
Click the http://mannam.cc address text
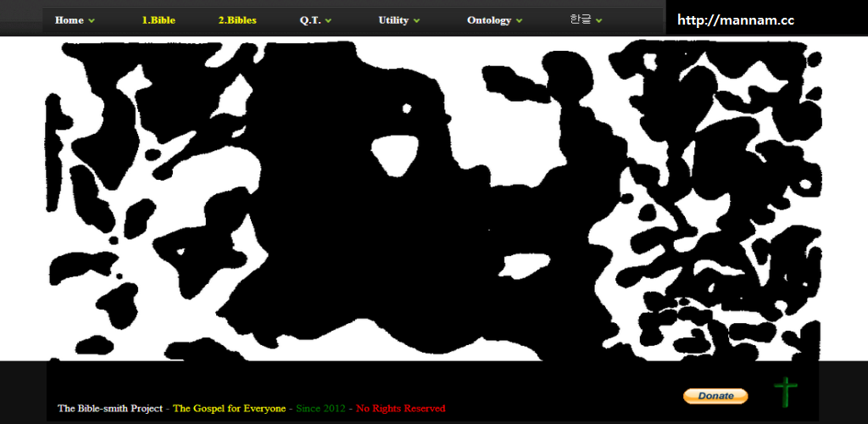coord(736,20)
